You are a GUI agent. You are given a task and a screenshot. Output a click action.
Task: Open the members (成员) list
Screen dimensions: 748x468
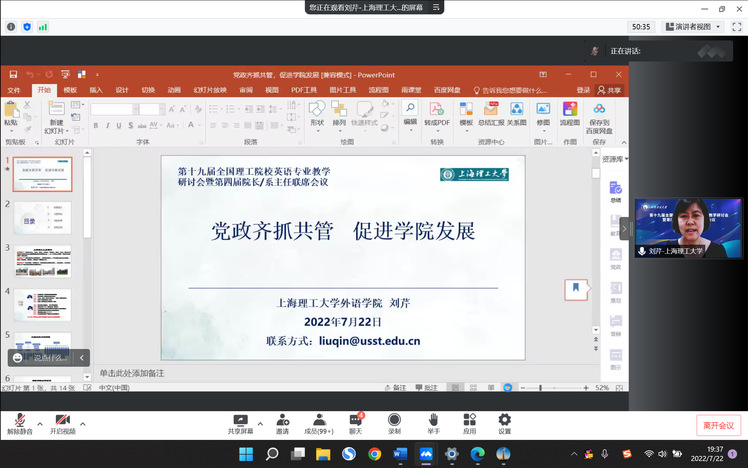318,421
